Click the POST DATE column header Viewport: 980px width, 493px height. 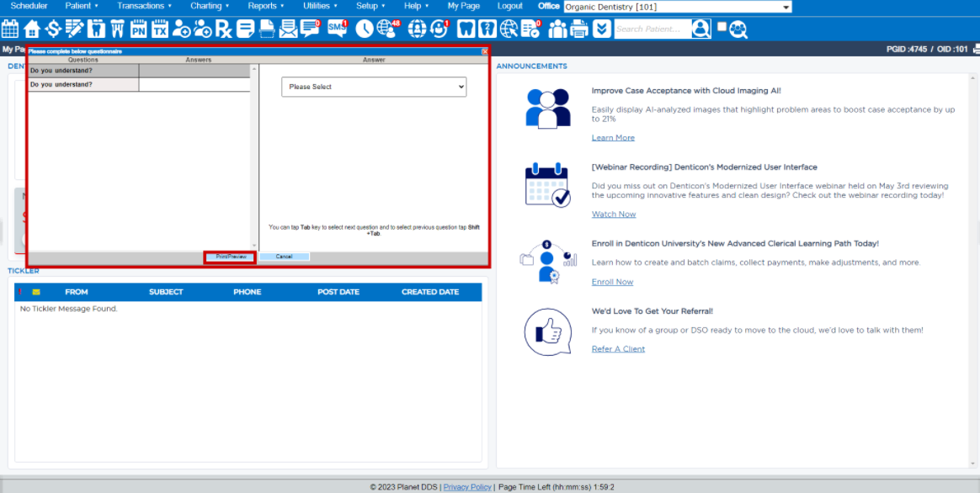(338, 292)
